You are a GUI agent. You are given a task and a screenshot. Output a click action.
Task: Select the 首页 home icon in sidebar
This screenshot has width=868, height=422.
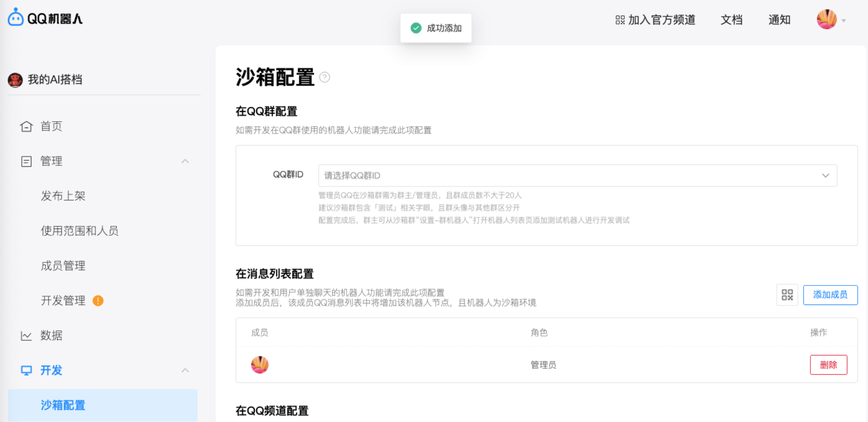click(26, 126)
